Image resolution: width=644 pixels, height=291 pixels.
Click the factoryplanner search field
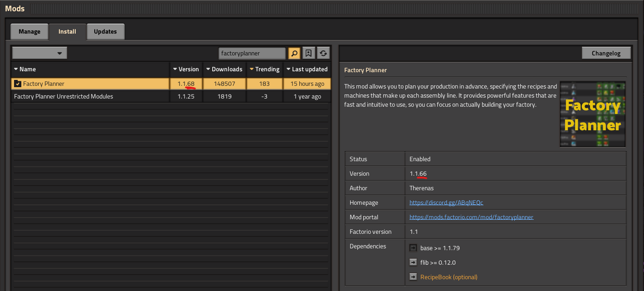252,53
